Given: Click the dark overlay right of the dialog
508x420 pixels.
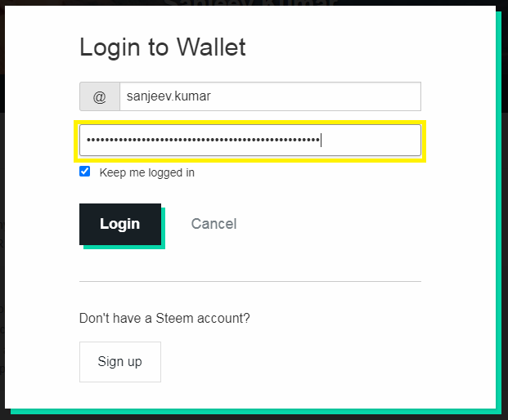Looking at the screenshot, I should point(505,226).
